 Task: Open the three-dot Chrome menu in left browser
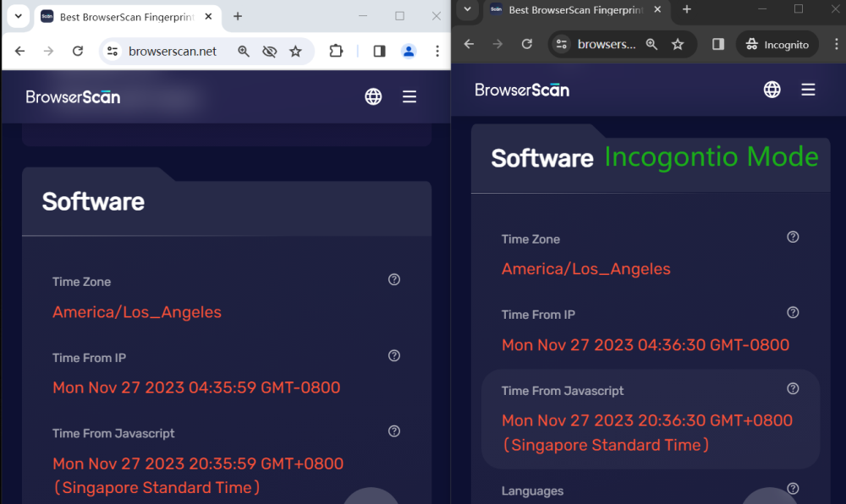pos(437,52)
